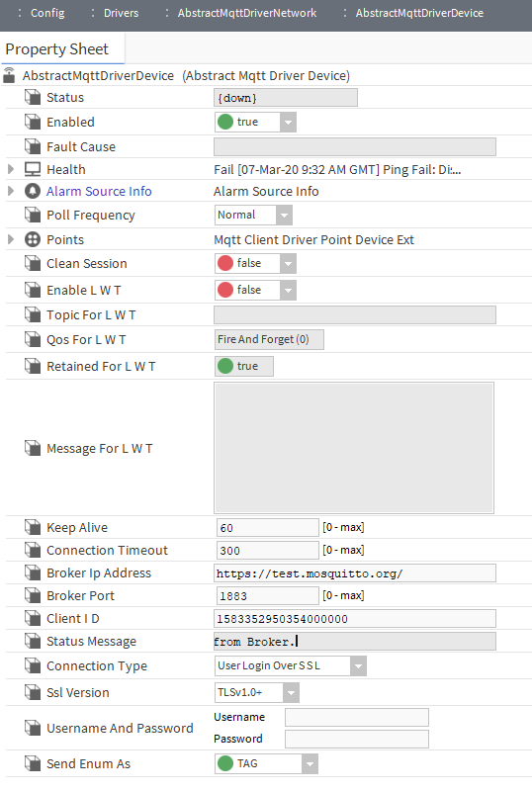Click the Keep Alive 60 field
The width and height of the screenshot is (532, 792).
pos(268,527)
